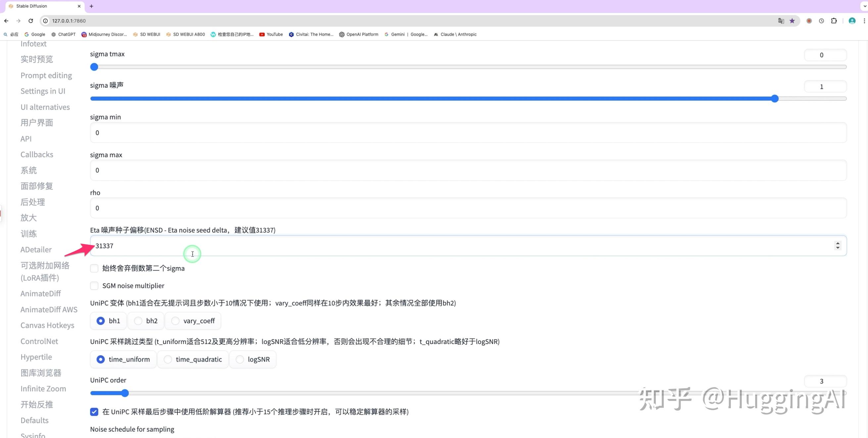Screen dimensions: 868x438
Task: Increment ENSD value with the stepper arrow
Action: click(x=838, y=243)
